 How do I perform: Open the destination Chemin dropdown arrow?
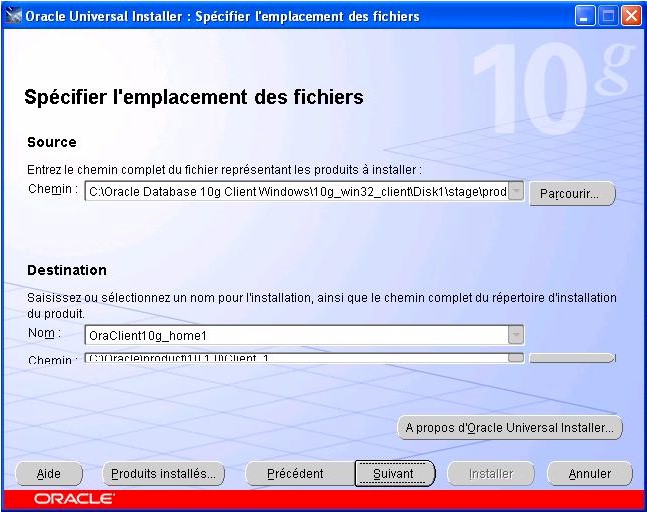(516, 357)
